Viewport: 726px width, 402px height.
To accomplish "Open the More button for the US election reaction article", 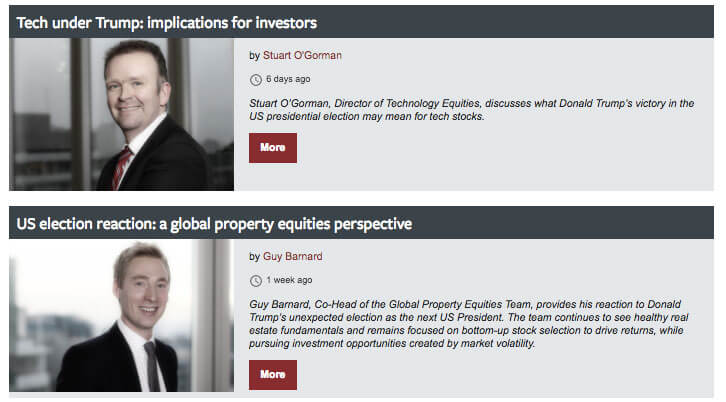I will [273, 375].
